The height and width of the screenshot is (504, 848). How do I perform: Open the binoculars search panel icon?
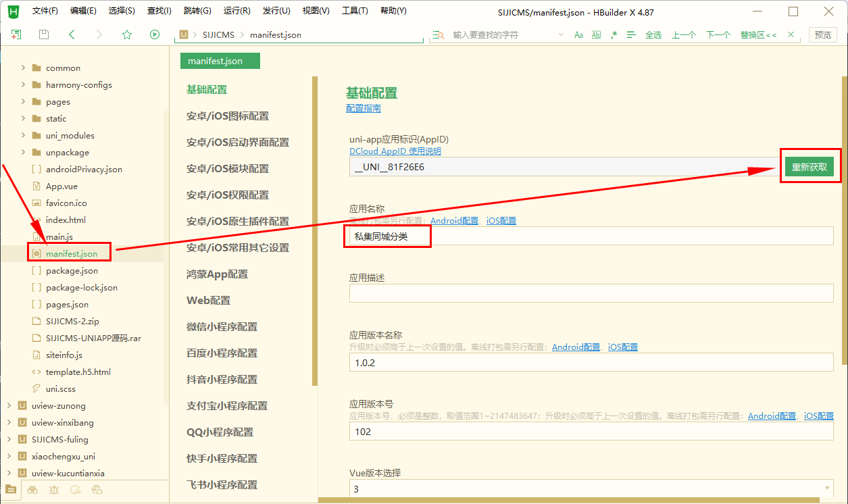(x=32, y=490)
